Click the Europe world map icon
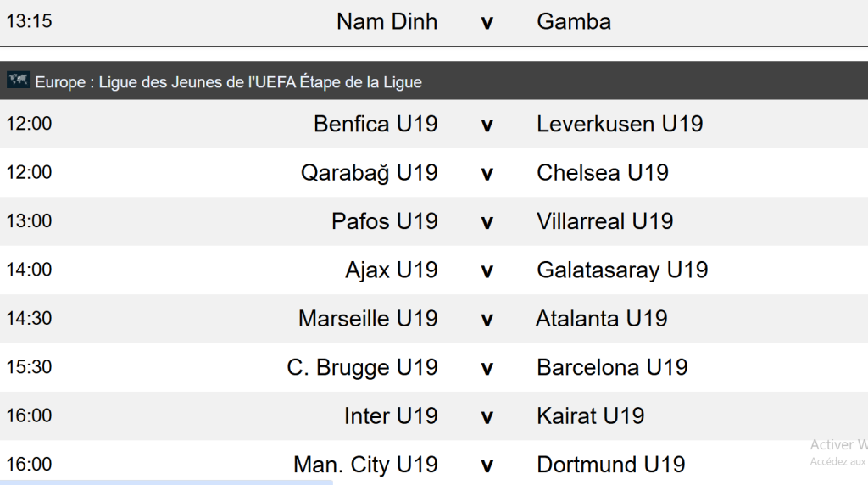Screen dimensions: 868x485 click(18, 81)
